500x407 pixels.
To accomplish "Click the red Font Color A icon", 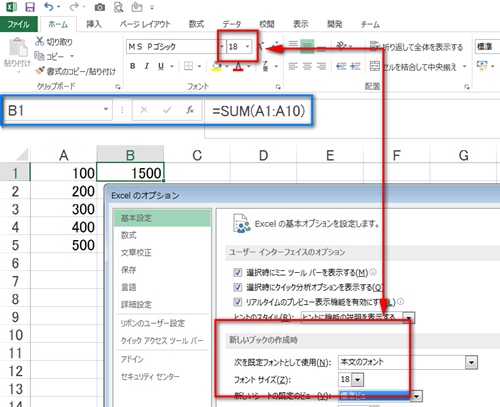I will point(238,66).
